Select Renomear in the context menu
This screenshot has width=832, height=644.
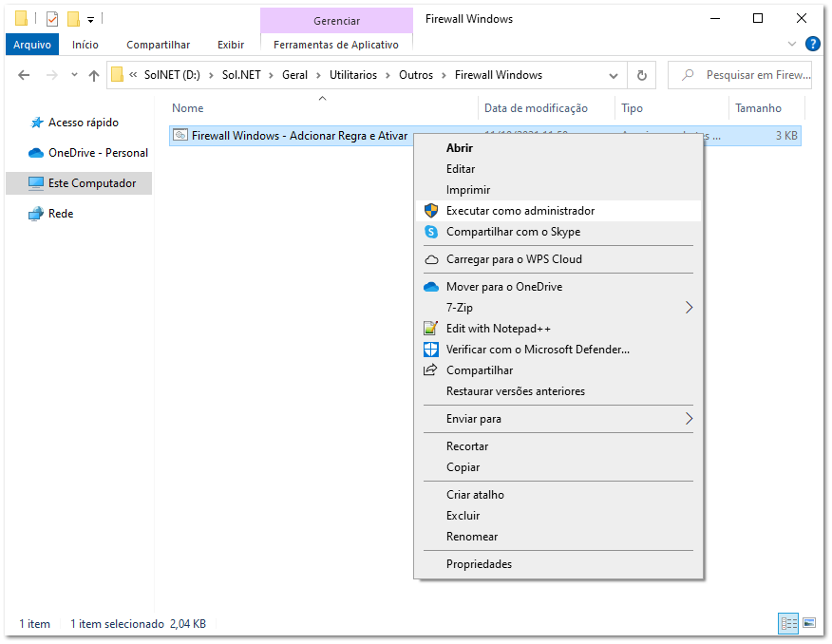pyautogui.click(x=472, y=537)
